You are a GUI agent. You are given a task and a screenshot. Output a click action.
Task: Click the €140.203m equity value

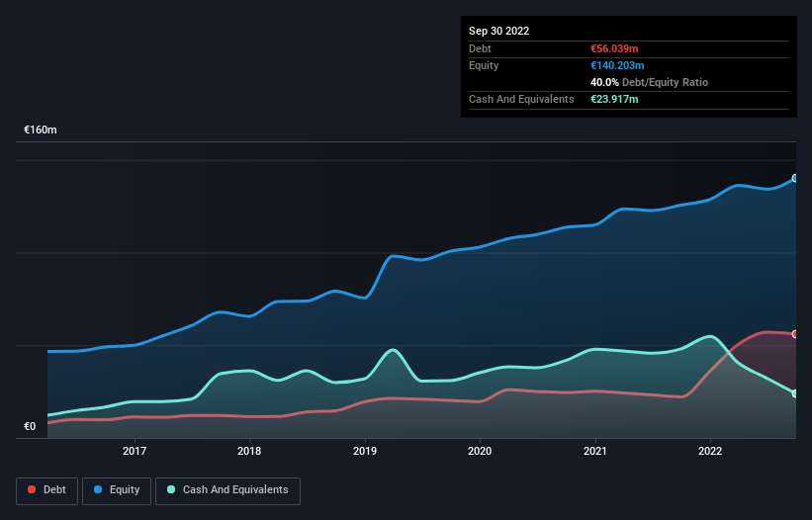pyautogui.click(x=617, y=65)
